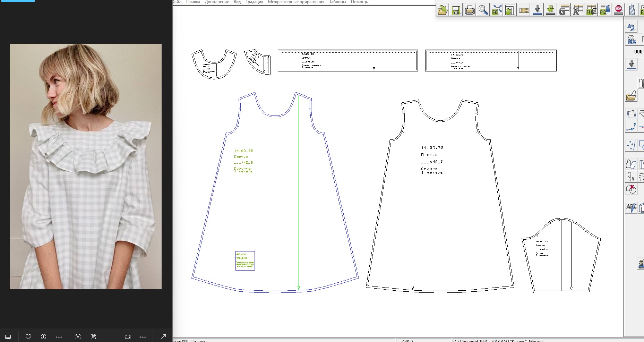Click the nested green pattern pieces icon
The width and height of the screenshot is (644, 342).
click(510, 10)
